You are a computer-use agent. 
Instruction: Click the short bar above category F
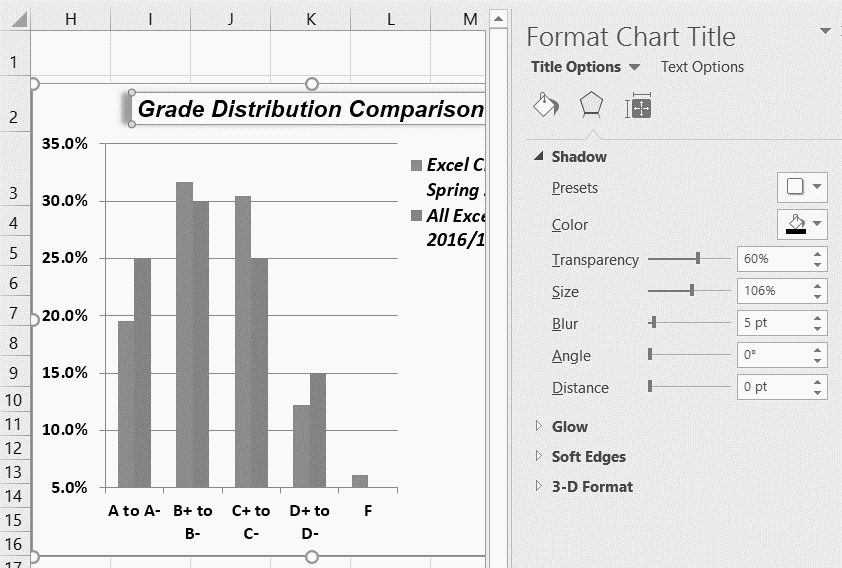pos(360,481)
